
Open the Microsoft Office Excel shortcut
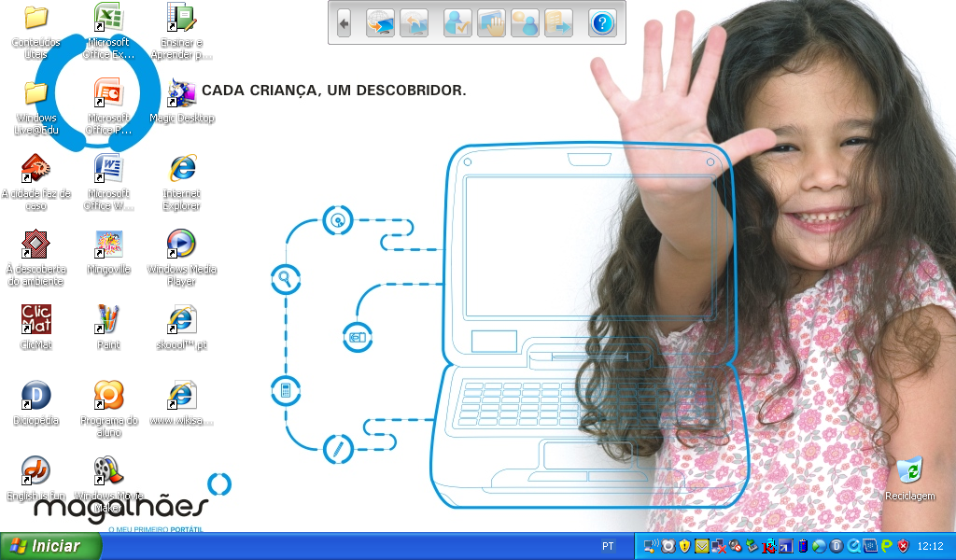pyautogui.click(x=108, y=31)
